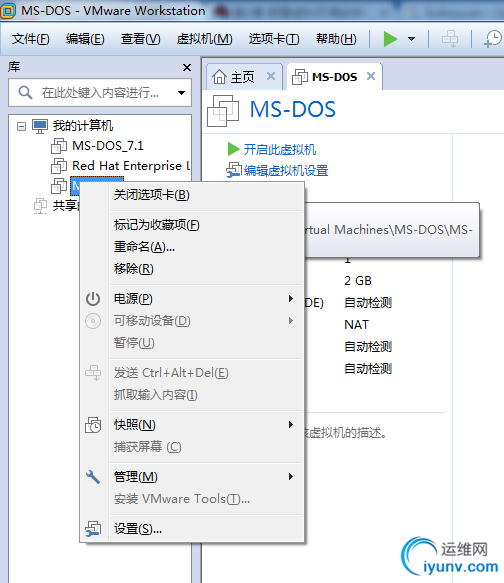Open the library search filter dropdown arrow
Screen dimensions: 504x583
point(181,93)
